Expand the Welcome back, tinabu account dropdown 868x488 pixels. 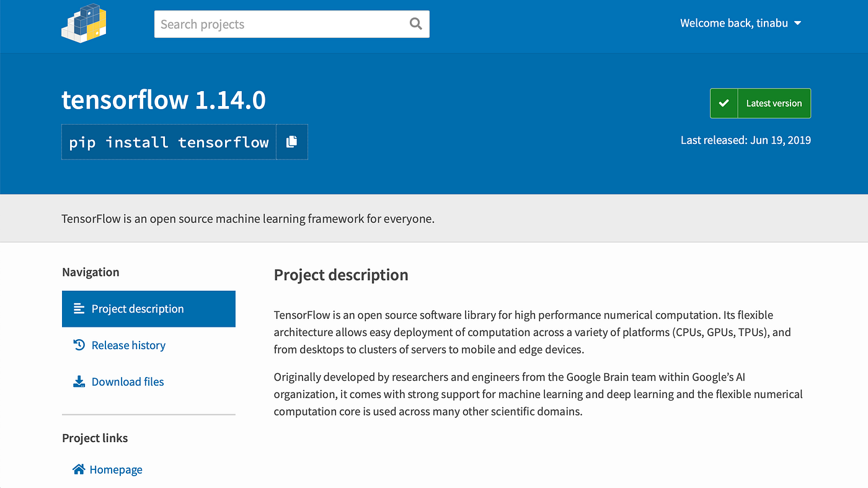point(740,22)
